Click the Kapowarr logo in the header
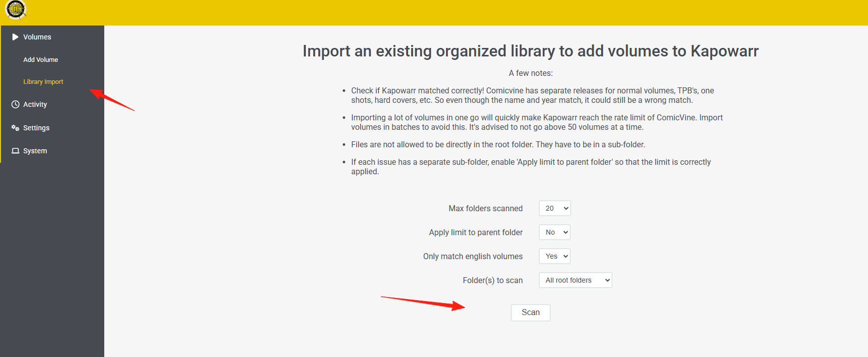868x357 pixels. pos(15,9)
